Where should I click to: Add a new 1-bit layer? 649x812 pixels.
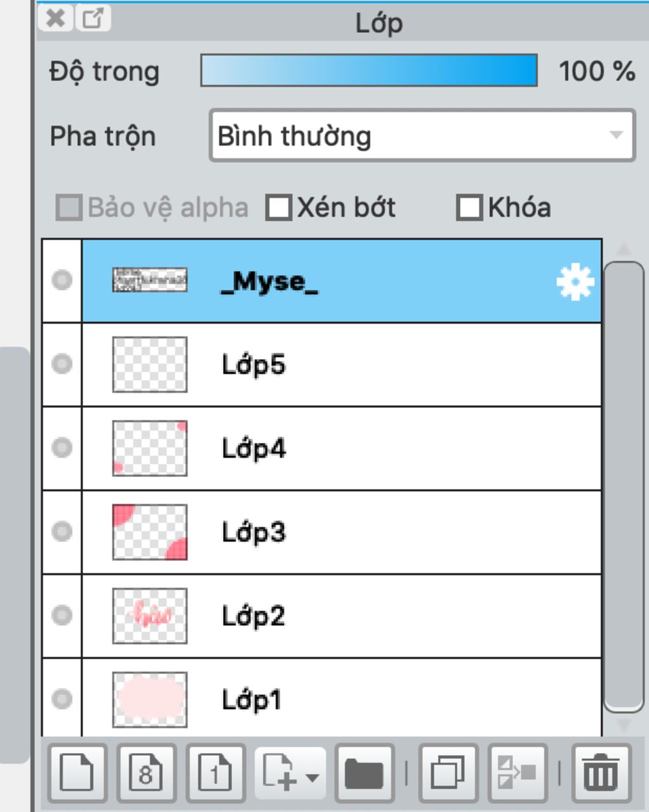coord(215,773)
